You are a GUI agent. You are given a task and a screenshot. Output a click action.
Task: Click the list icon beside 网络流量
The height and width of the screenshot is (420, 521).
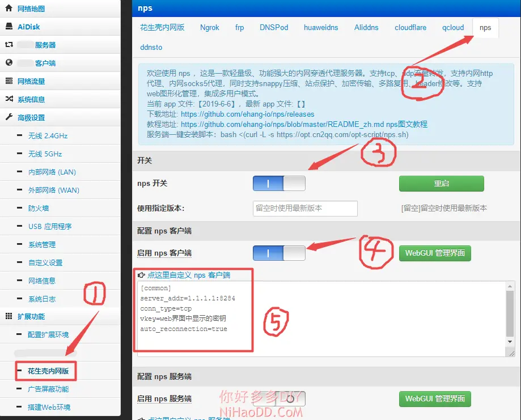(x=9, y=80)
